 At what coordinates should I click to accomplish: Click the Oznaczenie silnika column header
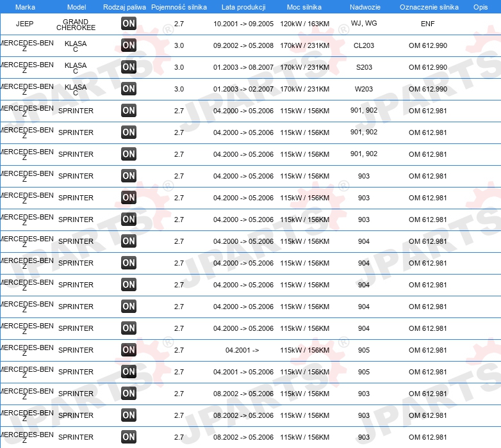click(429, 7)
